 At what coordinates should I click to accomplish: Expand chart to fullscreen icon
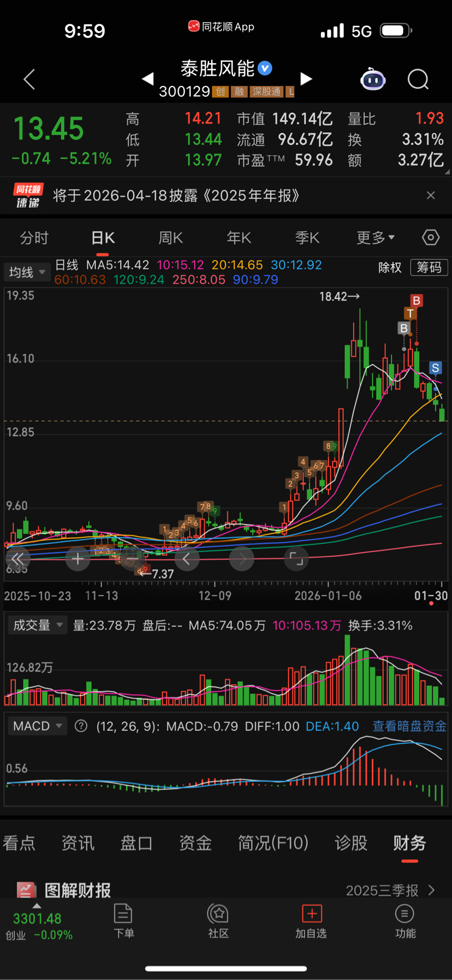[x=297, y=559]
